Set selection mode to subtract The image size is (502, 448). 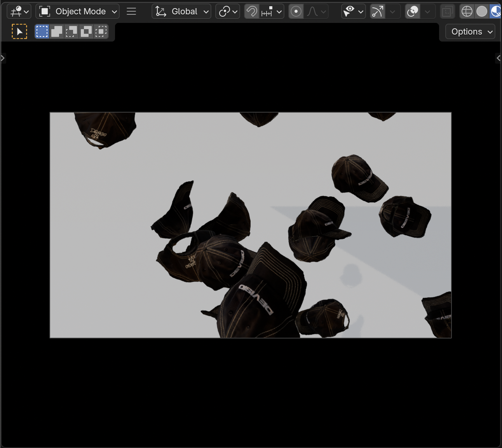pos(71,31)
